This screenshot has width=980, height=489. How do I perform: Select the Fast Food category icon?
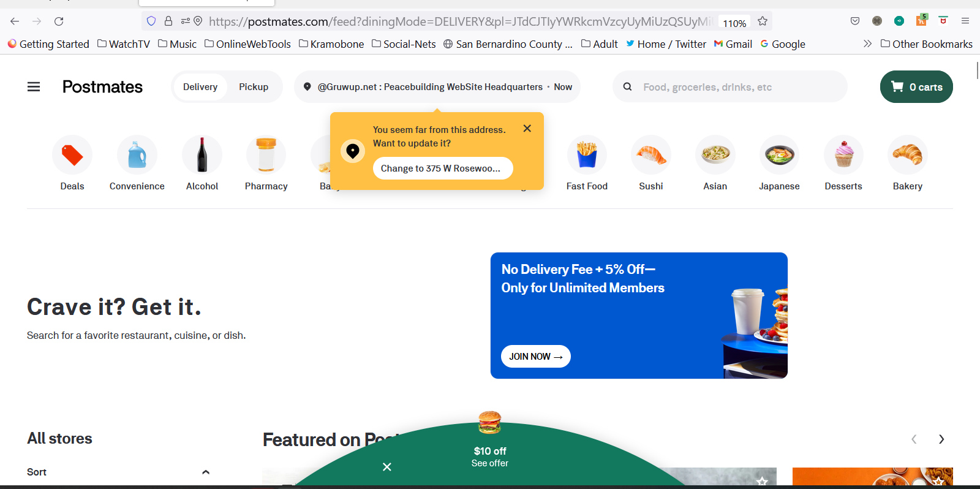coord(587,155)
